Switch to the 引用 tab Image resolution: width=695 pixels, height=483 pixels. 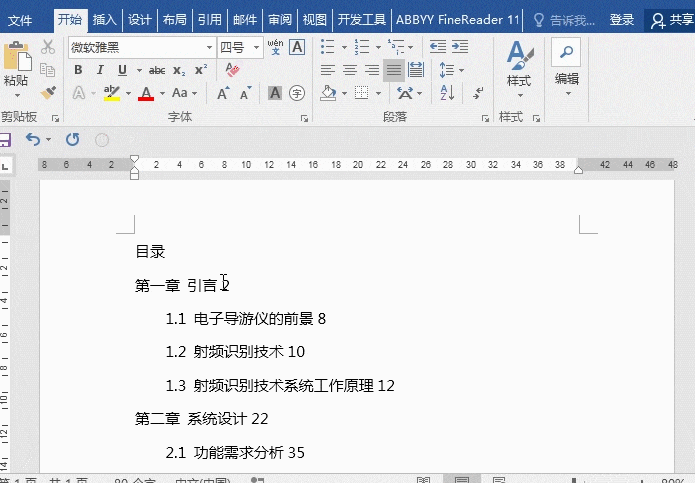point(210,20)
